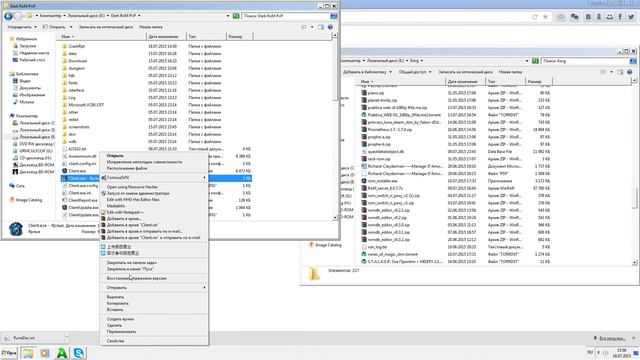Open "Документы" library in sidebar

point(30,88)
